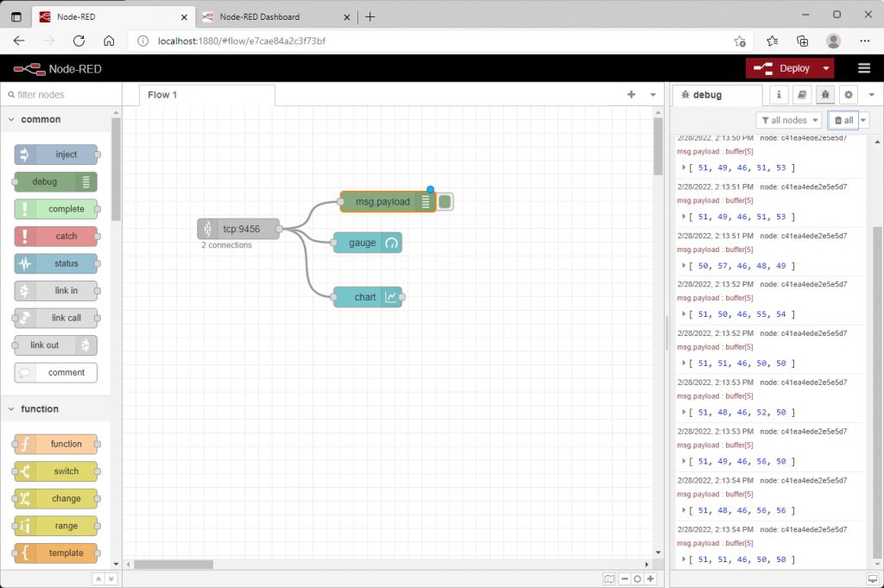
Task: Add a new flow with the plus button
Action: coord(631,95)
